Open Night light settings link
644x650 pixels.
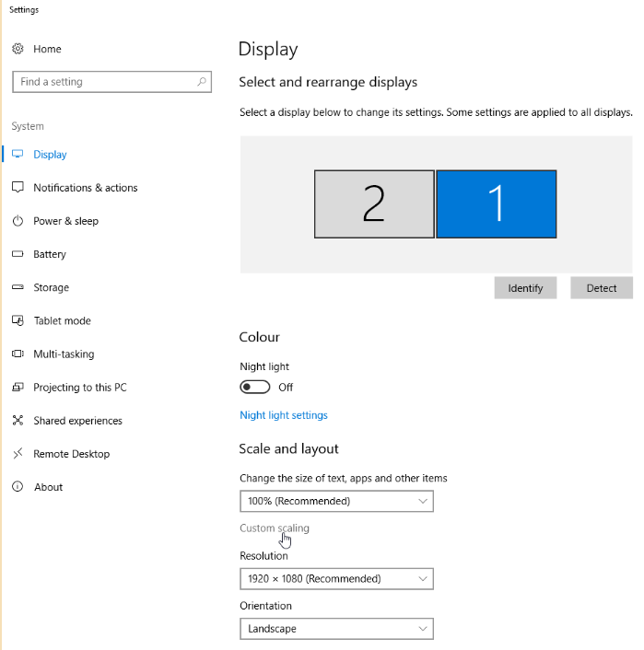click(x=284, y=415)
